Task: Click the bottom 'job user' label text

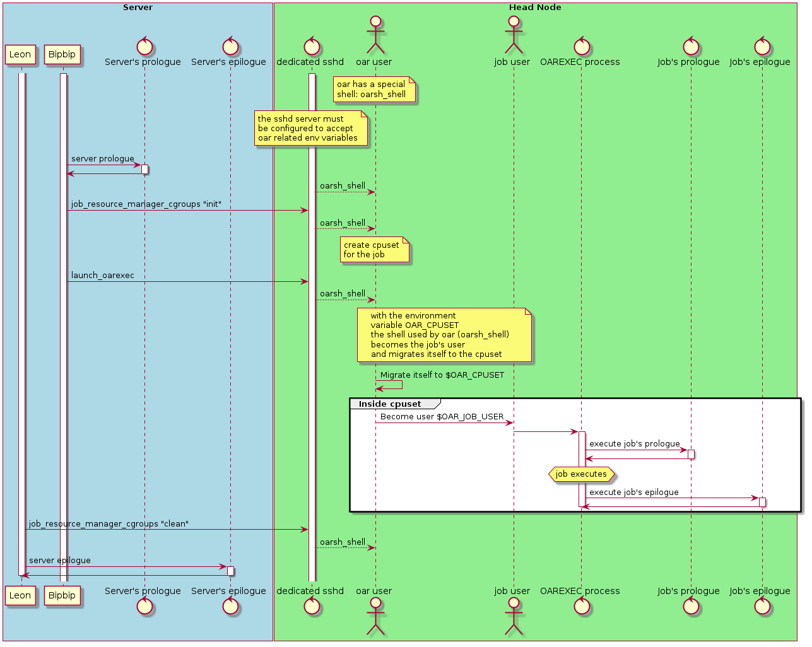Action: [512, 591]
